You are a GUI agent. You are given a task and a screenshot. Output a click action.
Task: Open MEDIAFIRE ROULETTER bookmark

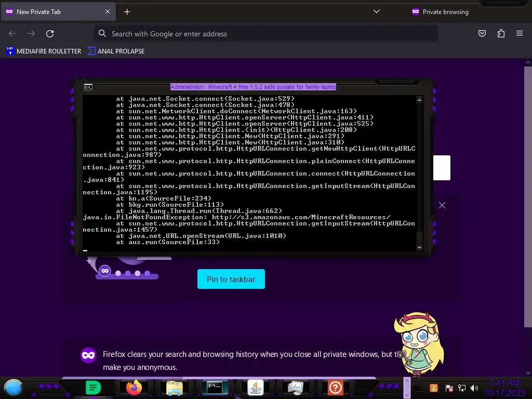(44, 51)
